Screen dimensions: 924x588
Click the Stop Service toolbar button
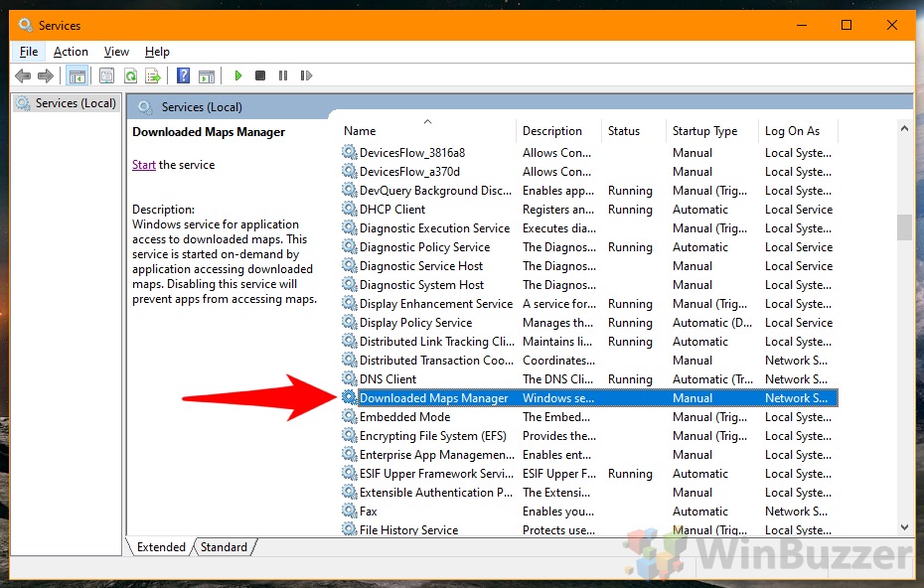click(x=260, y=75)
